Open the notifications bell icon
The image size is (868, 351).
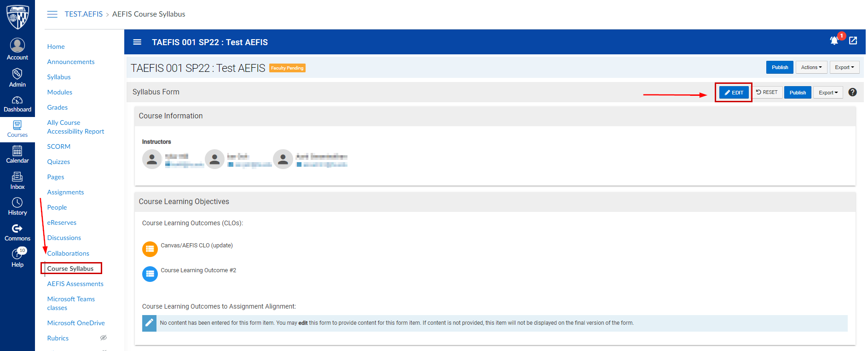[834, 41]
